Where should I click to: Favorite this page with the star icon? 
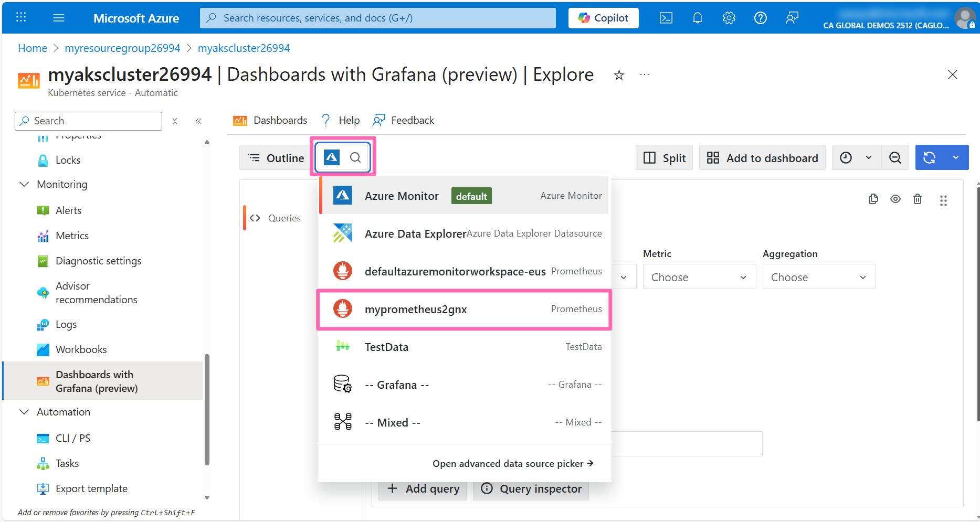(619, 75)
